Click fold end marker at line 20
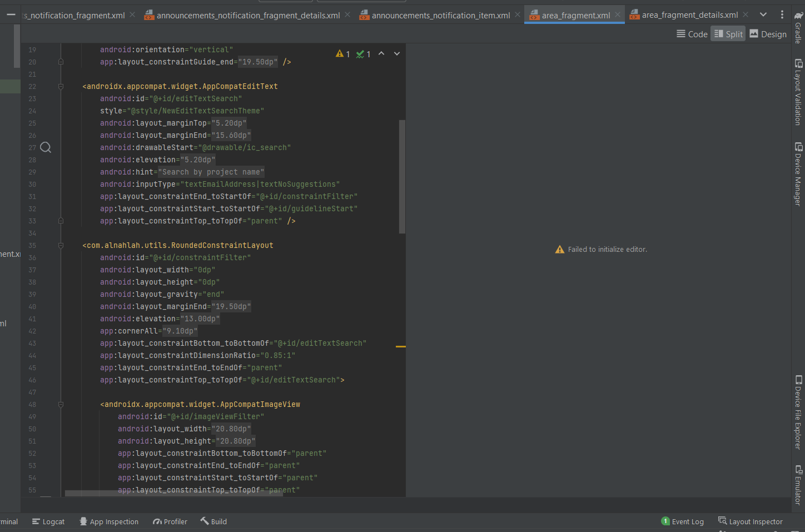This screenshot has height=532, width=805. [x=61, y=62]
